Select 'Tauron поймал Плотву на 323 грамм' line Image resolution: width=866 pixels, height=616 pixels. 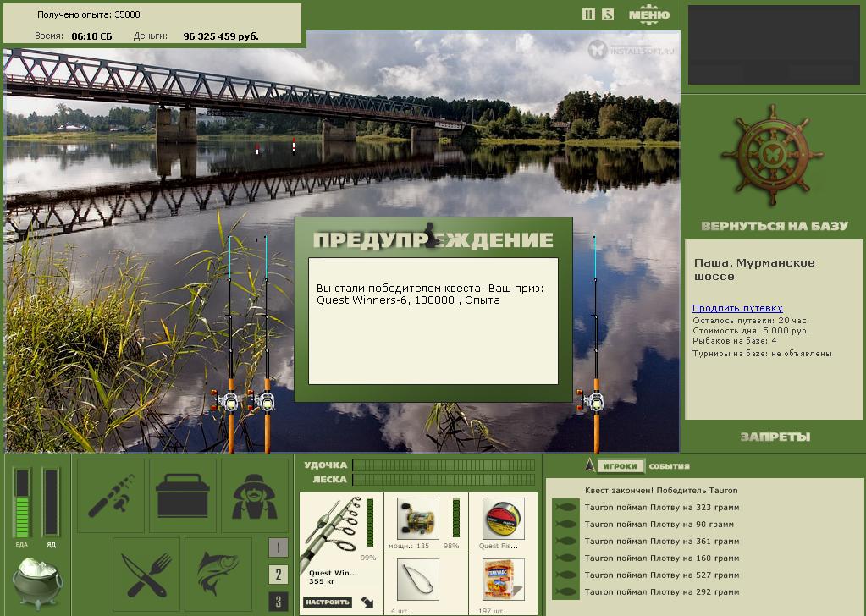[x=662, y=507]
